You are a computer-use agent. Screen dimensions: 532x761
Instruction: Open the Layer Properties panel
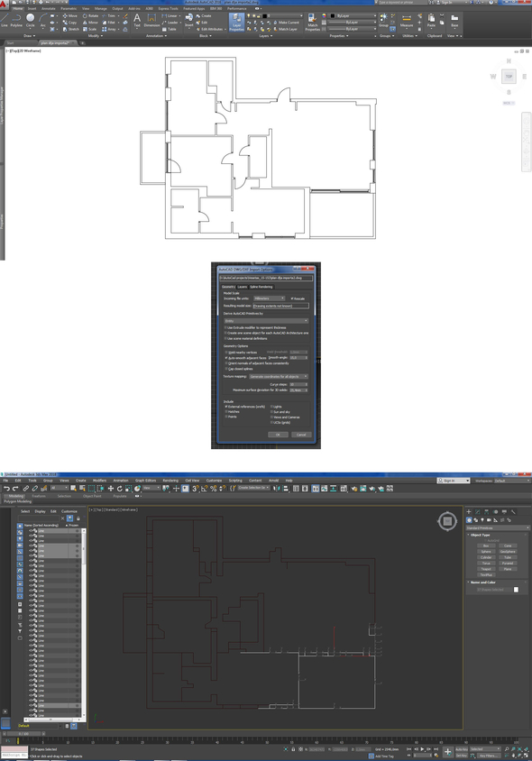[236, 23]
